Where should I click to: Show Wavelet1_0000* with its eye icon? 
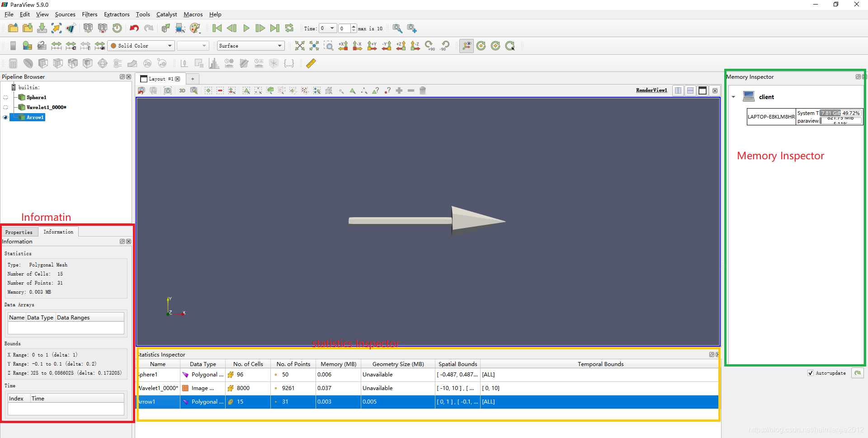click(x=5, y=107)
